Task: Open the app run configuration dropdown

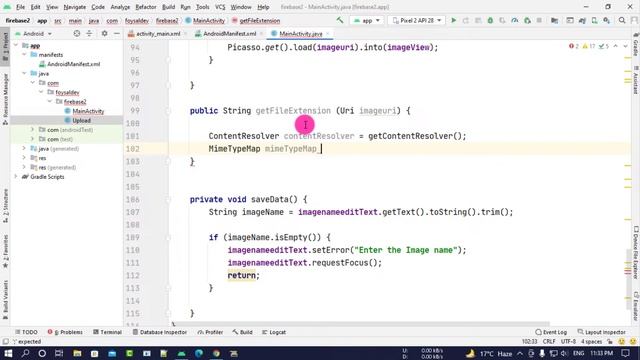Action: point(367,20)
